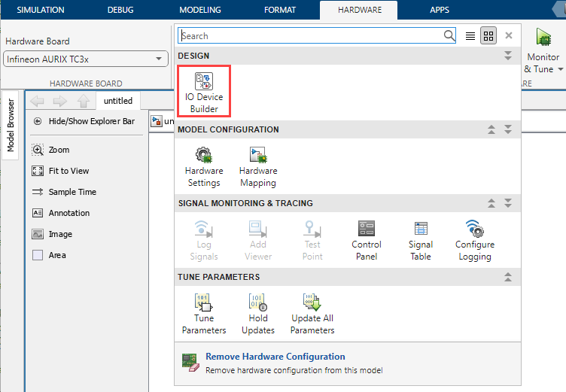The image size is (566, 392).
Task: Collapse the Design section
Action: point(508,56)
